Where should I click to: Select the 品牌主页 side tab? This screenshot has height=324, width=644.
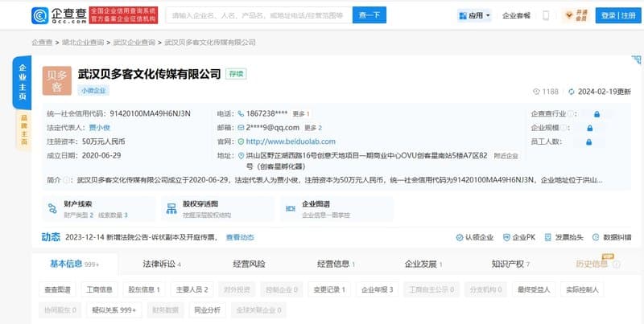coord(23,130)
